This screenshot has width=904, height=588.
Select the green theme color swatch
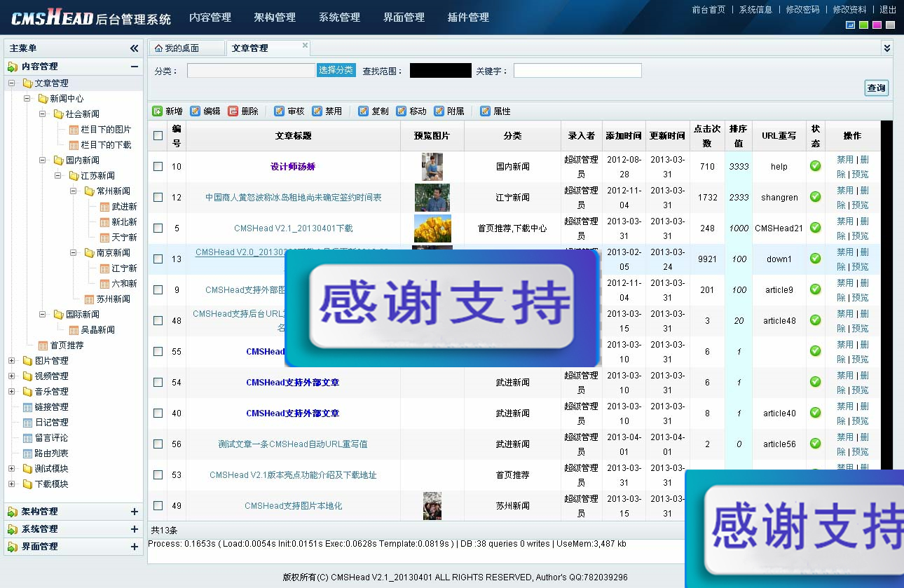[864, 25]
